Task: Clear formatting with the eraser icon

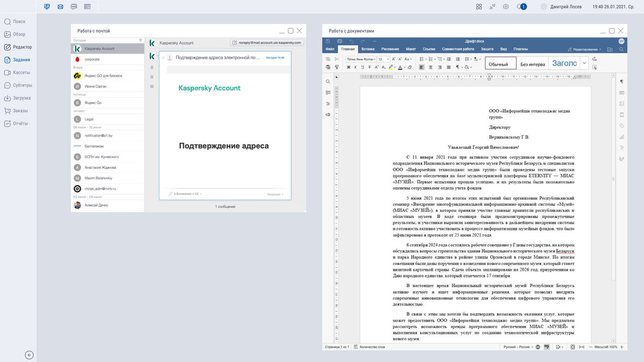Action: pyautogui.click(x=409, y=67)
